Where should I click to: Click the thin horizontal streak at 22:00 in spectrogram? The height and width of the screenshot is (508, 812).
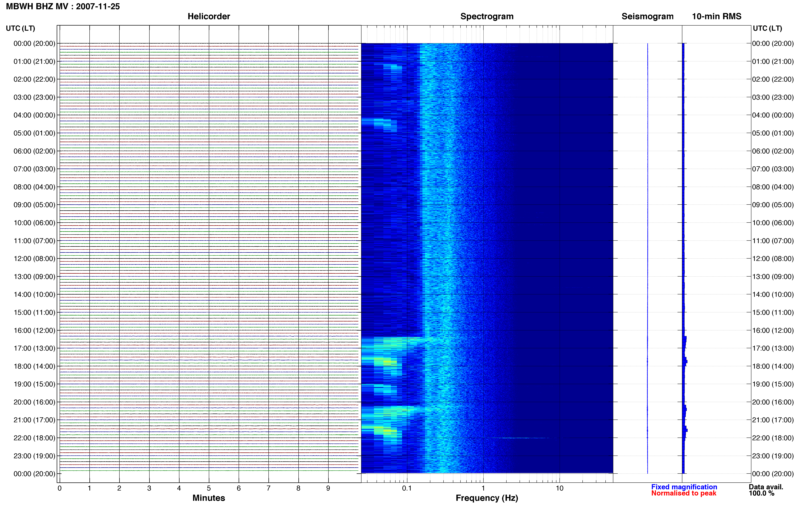click(x=519, y=438)
